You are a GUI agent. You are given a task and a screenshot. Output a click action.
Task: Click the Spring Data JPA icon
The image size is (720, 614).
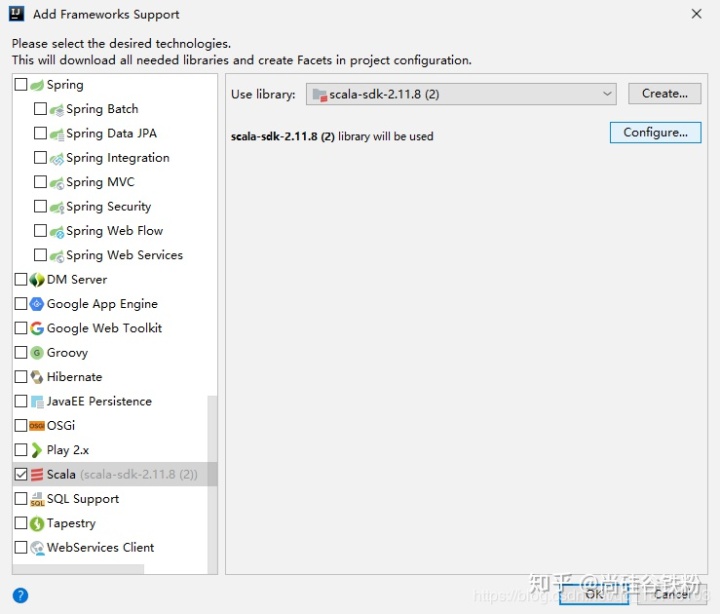[x=56, y=134]
